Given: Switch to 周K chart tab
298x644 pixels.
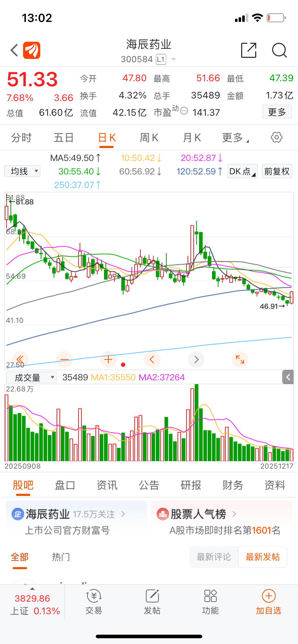Looking at the screenshot, I should click(x=149, y=137).
